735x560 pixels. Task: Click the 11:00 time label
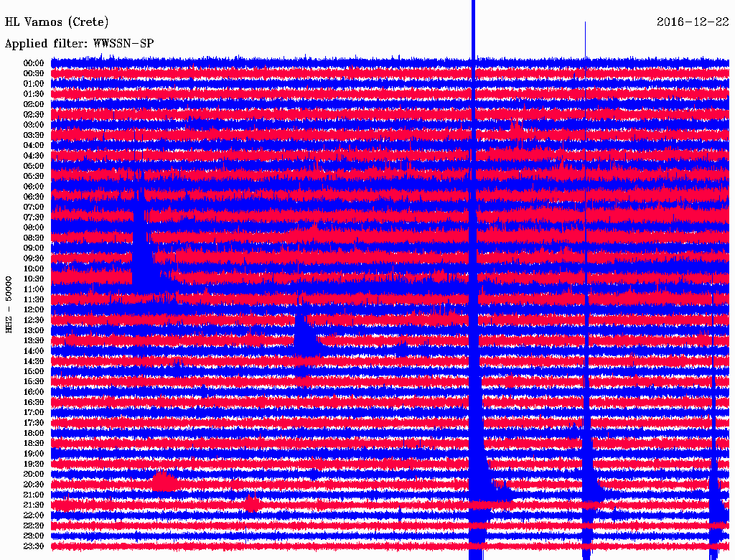(x=34, y=289)
